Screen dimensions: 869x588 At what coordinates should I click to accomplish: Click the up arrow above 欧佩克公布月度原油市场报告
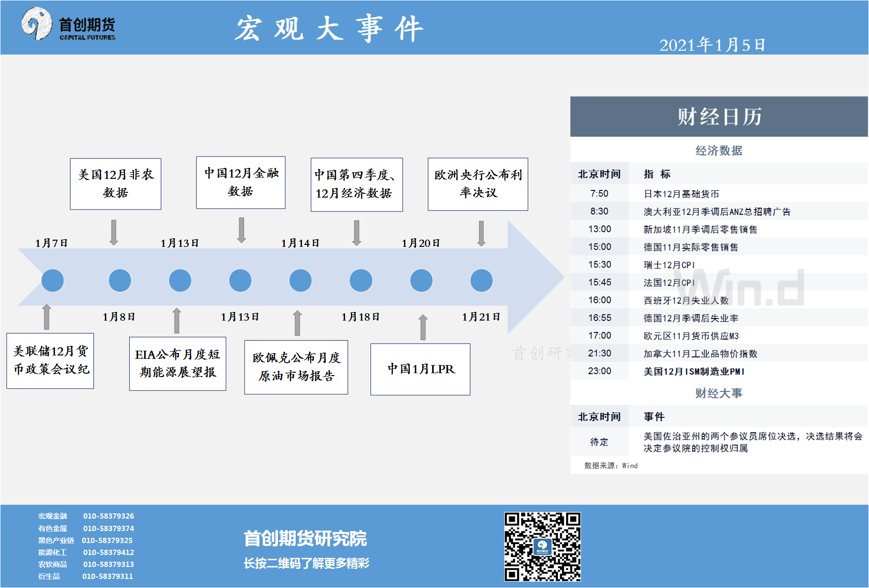(297, 323)
